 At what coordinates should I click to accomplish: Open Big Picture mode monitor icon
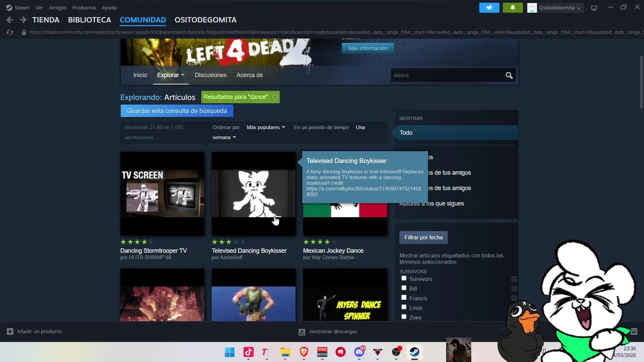(x=594, y=8)
